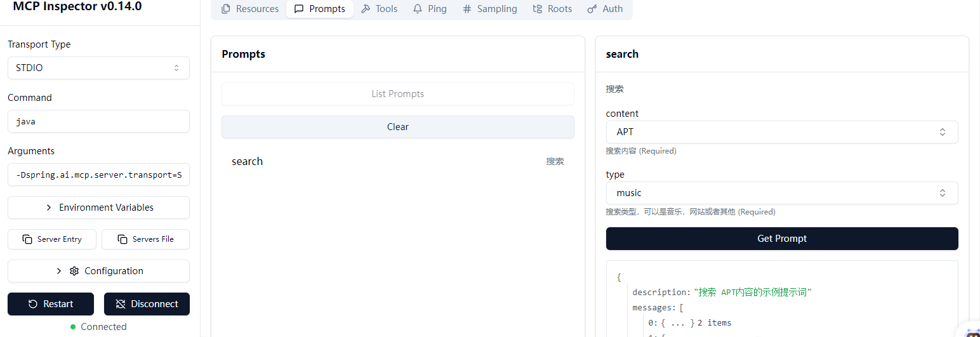Expand the Configuration section
Viewport: 980px width, 337px height.
point(98,271)
